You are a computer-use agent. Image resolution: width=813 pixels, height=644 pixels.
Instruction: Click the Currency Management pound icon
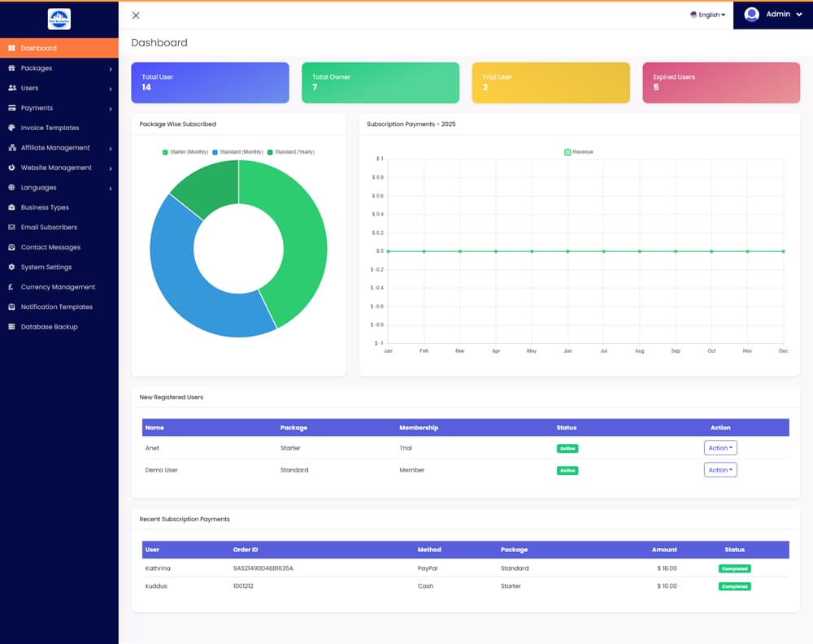click(x=12, y=287)
